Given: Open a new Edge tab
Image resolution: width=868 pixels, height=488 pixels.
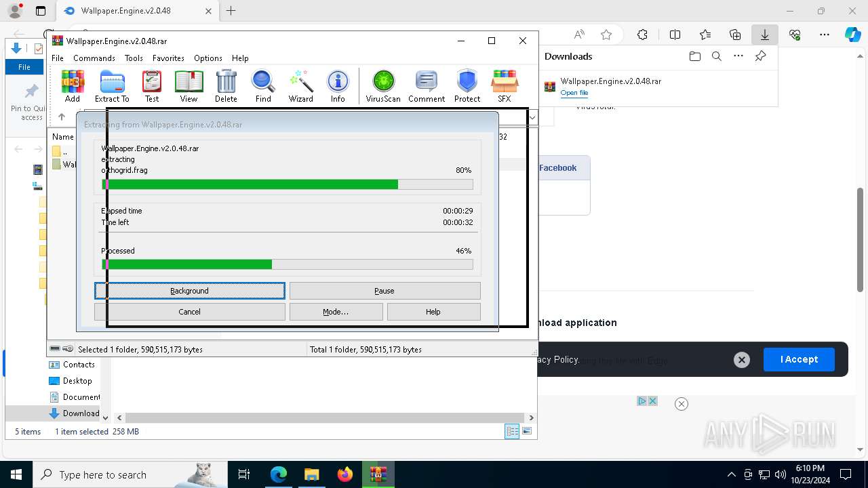Looking at the screenshot, I should (x=231, y=11).
